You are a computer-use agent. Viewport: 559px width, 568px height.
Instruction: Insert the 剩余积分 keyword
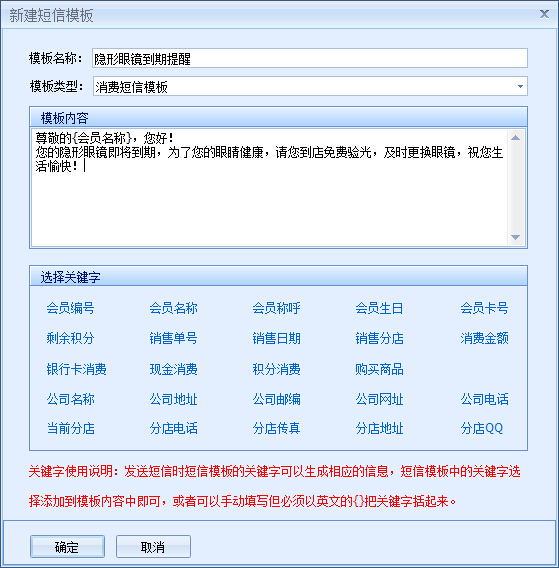[70, 338]
